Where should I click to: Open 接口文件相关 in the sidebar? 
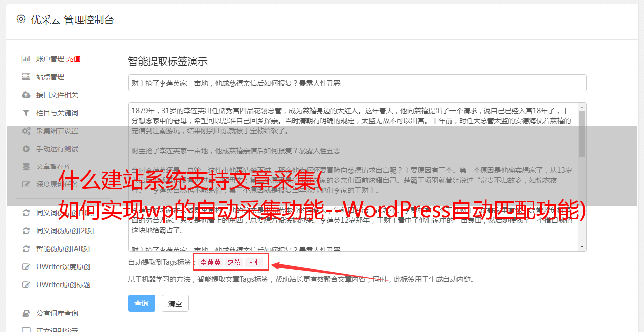click(x=57, y=95)
